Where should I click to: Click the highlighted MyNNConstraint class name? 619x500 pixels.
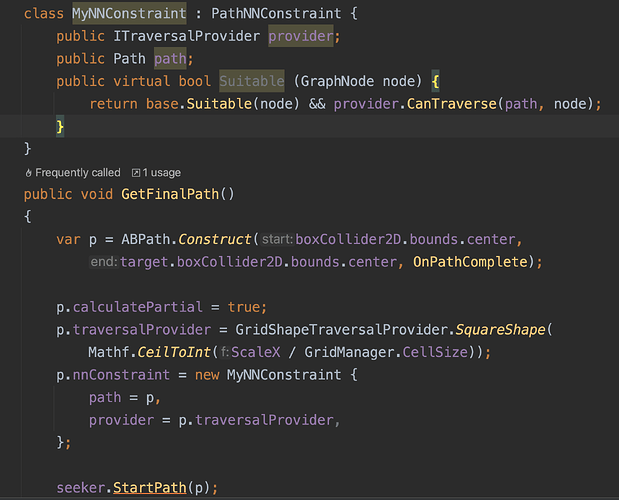129,13
